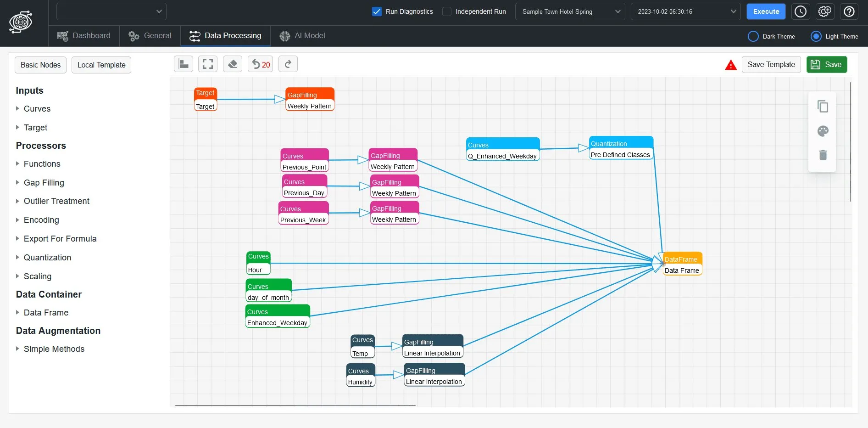The height and width of the screenshot is (428, 868).
Task: Open the Basic Nodes tab
Action: pos(40,65)
